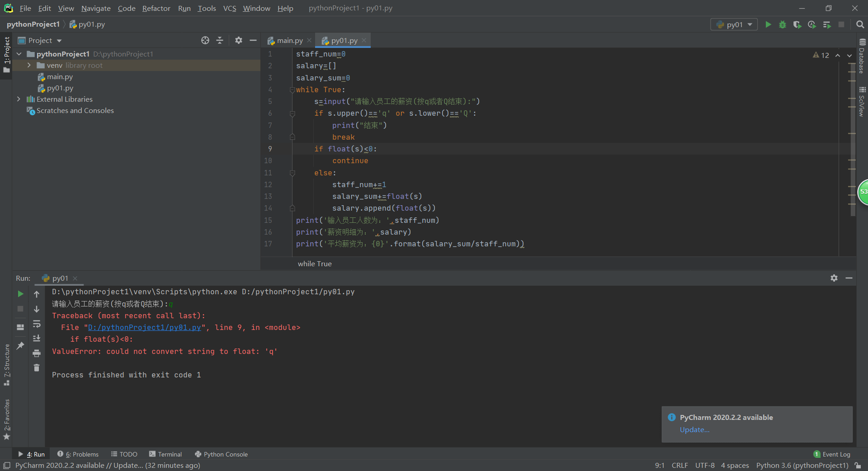This screenshot has height=471, width=868.
Task: Jump to the previous highlighted problem arrow
Action: pyautogui.click(x=838, y=55)
